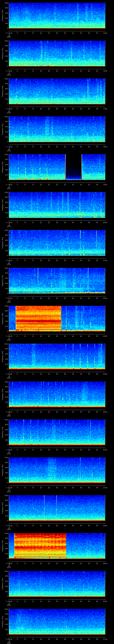Click the 25:00 end time label
This screenshot has width=114, height=644.
pos(105,412)
